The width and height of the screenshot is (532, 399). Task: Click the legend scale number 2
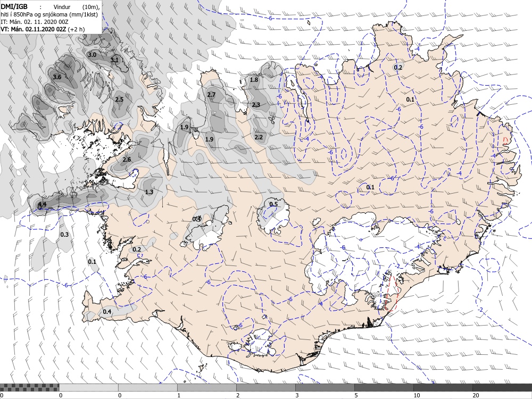[238, 395]
